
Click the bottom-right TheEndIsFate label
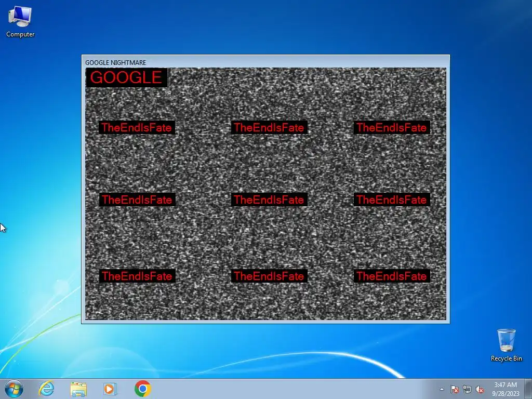(392, 276)
